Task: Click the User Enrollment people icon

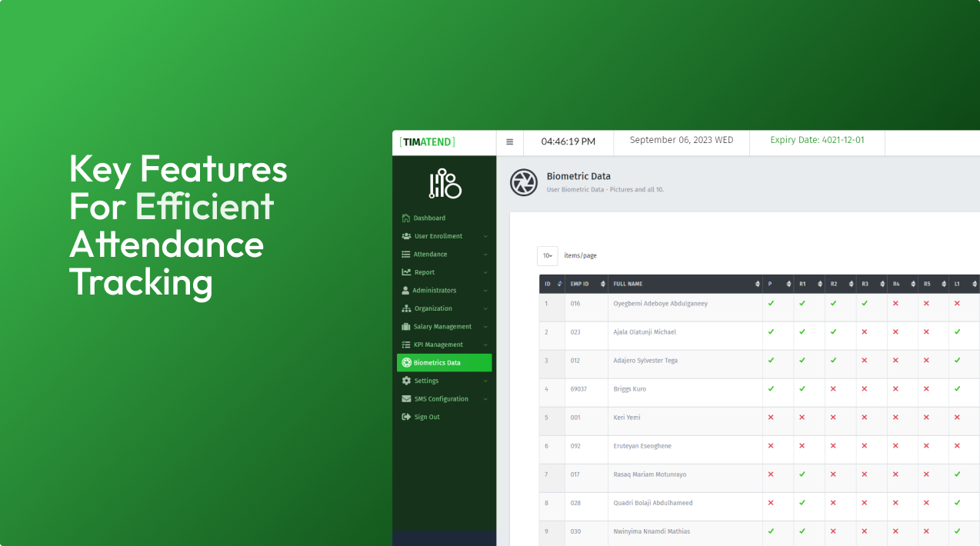Action: tap(406, 236)
